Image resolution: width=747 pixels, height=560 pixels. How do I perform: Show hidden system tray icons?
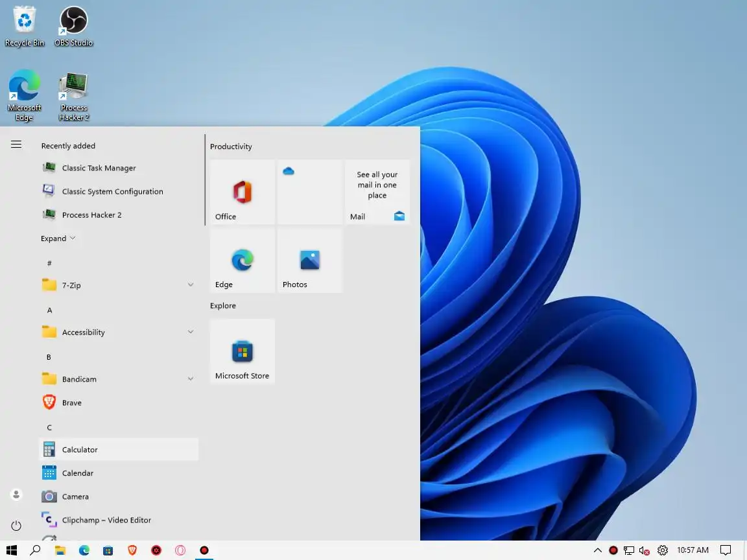point(597,550)
